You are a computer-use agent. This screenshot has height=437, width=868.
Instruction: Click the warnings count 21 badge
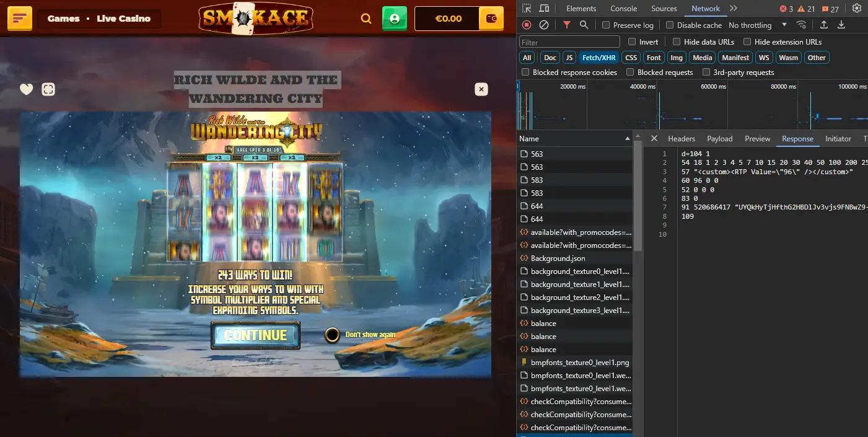[x=806, y=9]
